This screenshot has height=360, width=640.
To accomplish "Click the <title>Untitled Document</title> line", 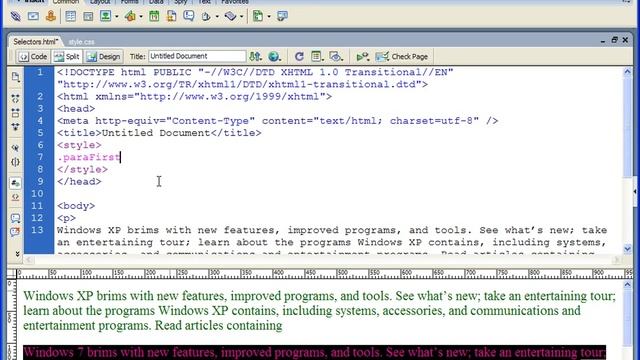I will click(159, 133).
